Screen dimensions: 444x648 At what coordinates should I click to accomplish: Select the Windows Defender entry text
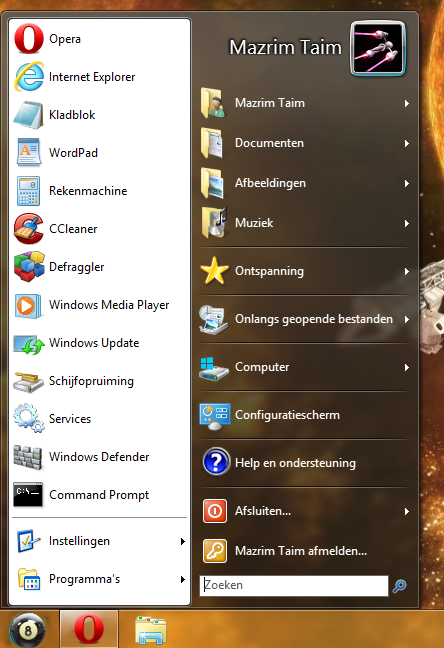(99, 457)
